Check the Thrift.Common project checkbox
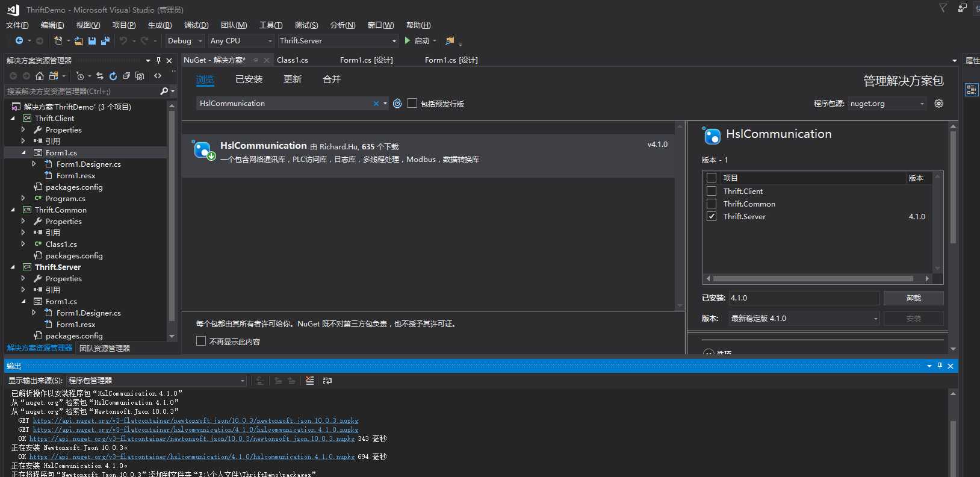 pyautogui.click(x=712, y=204)
